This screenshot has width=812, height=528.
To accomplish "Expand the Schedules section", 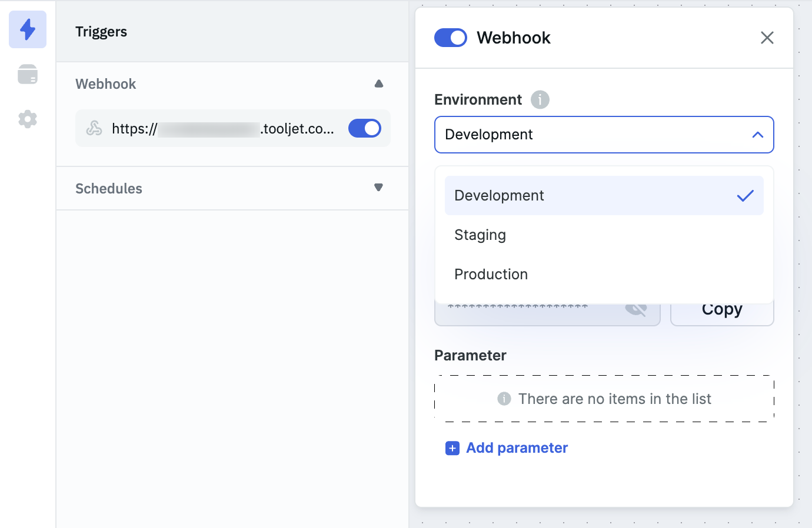I will click(x=378, y=188).
